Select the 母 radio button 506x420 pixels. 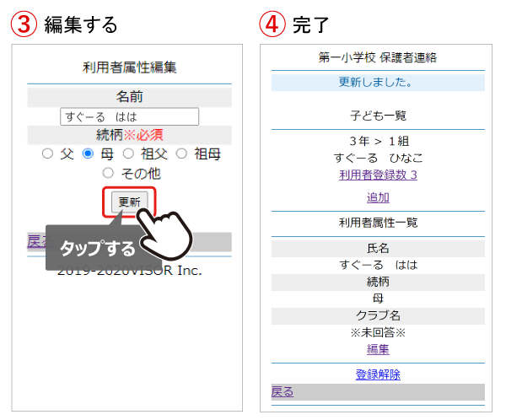pyautogui.click(x=88, y=153)
